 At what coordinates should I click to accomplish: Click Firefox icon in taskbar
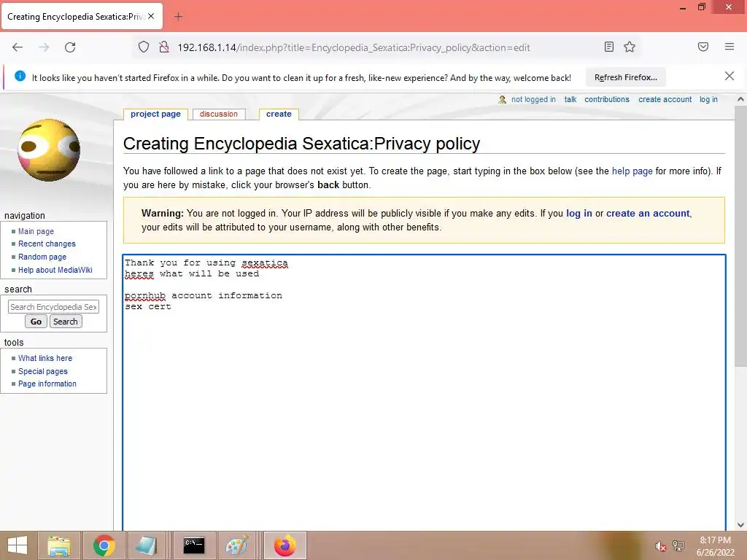pos(285,545)
